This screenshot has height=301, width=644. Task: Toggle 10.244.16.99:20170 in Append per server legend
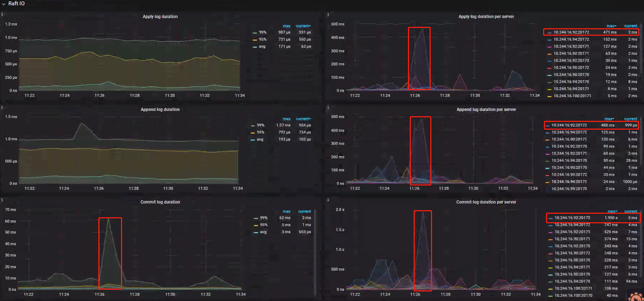pyautogui.click(x=569, y=189)
